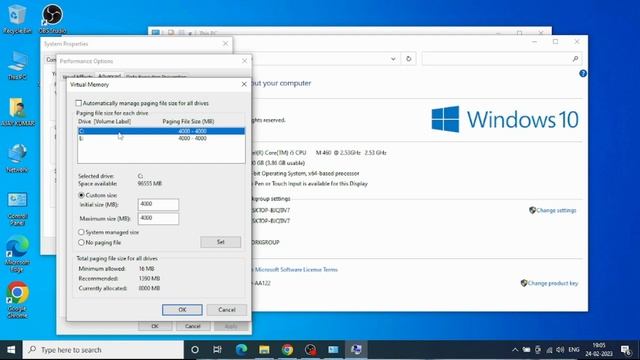Switch to Control Panel window in the taskbar
The width and height of the screenshot is (640, 360).
click(x=333, y=350)
